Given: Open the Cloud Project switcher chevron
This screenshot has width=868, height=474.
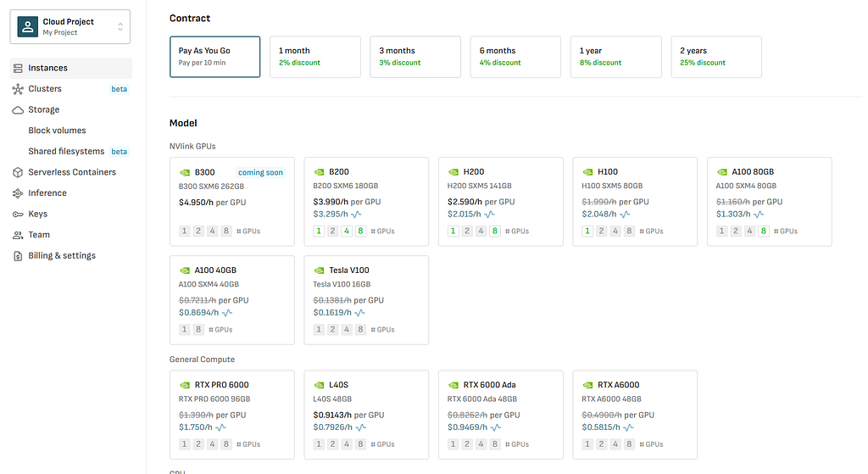Looking at the screenshot, I should pos(120,26).
